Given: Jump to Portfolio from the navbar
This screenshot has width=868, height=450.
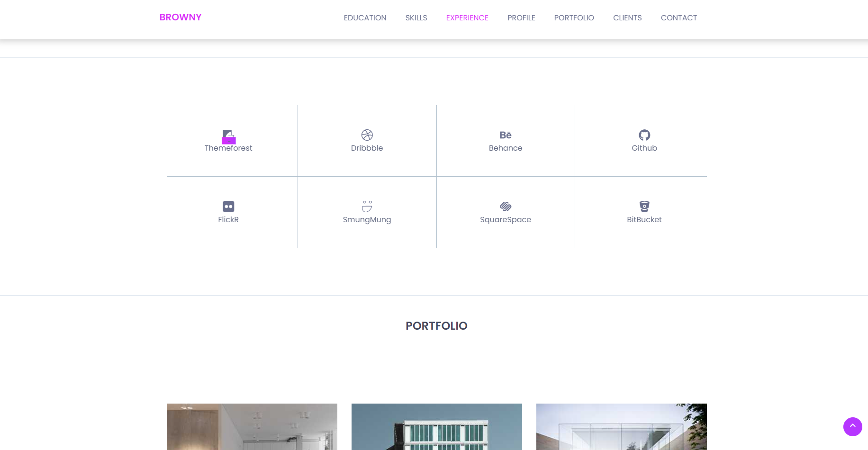Looking at the screenshot, I should pos(574,18).
